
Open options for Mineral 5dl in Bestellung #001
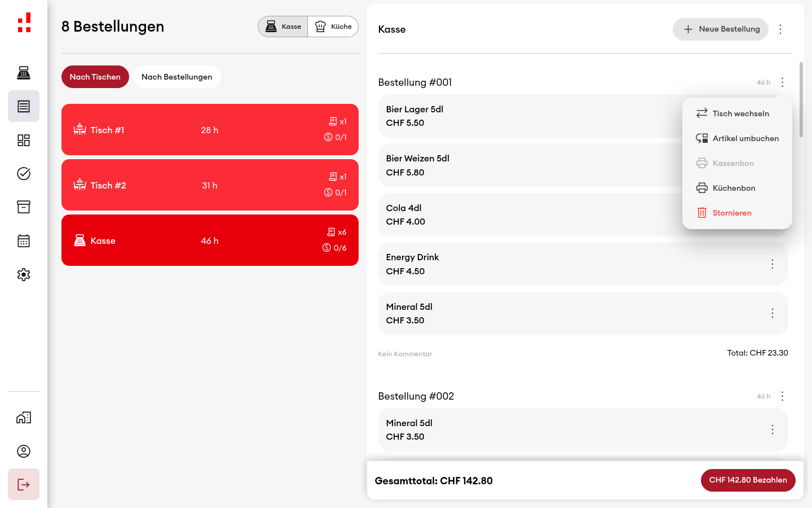click(773, 313)
